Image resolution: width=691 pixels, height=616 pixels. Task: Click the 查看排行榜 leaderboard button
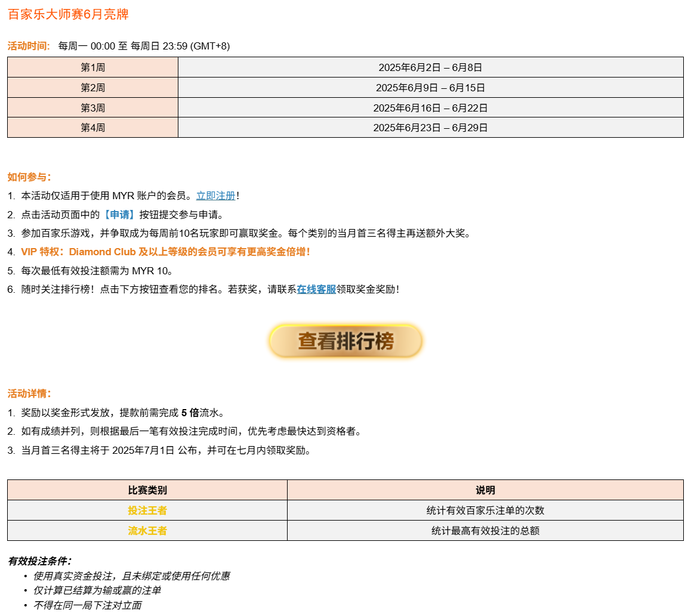pos(345,340)
